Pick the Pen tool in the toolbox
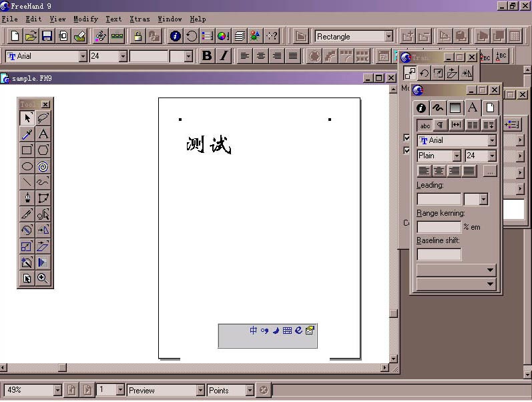Screen dimensions: 532x402 (x=27, y=198)
